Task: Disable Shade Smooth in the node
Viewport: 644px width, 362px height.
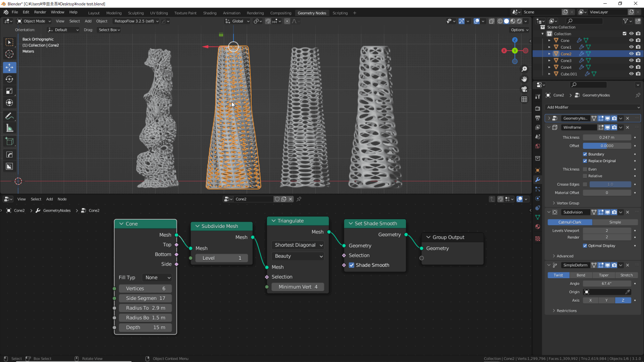Action: click(351, 265)
